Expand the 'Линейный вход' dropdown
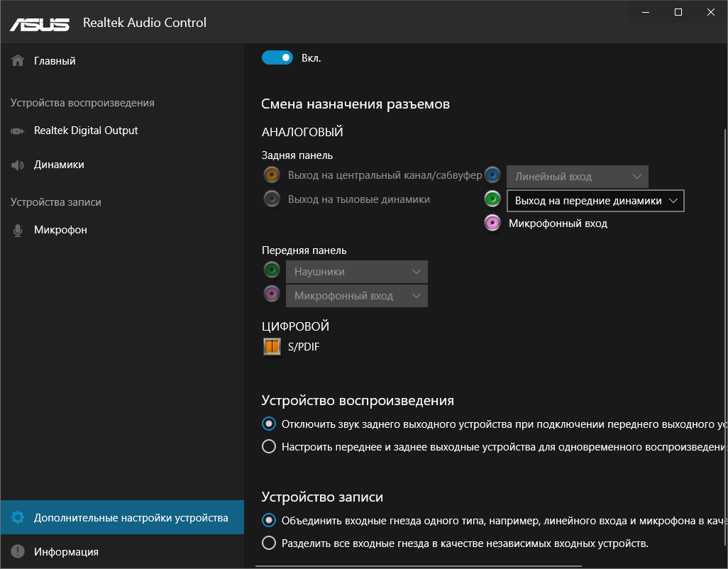728x569 pixels. (x=577, y=176)
